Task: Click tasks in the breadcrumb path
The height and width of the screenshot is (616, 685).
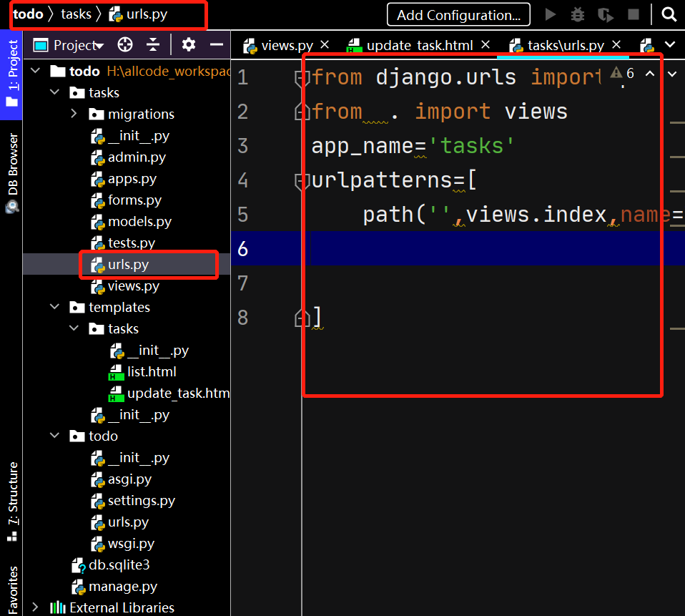Action: coord(76,14)
